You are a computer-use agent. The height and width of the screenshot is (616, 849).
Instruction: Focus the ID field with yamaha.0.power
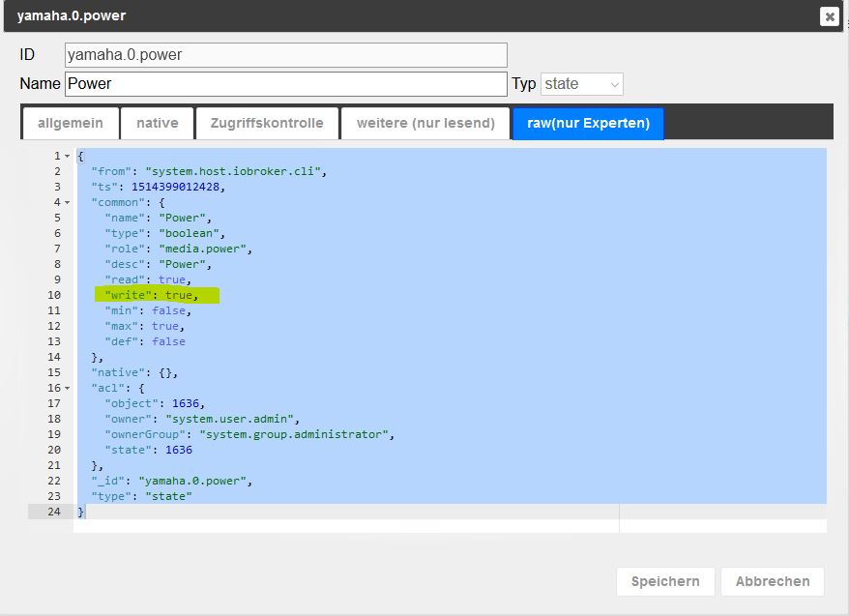285,55
